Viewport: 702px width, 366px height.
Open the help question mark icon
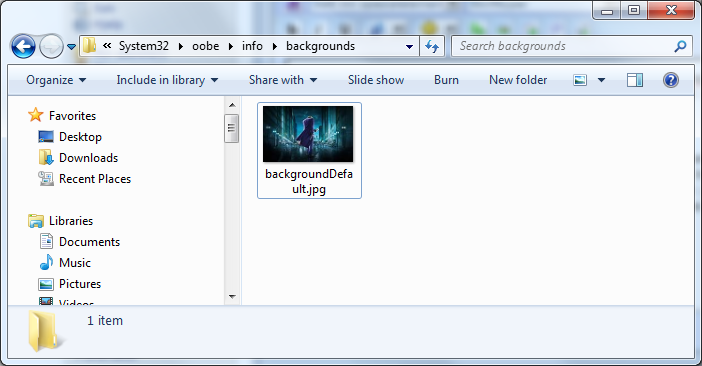[671, 80]
